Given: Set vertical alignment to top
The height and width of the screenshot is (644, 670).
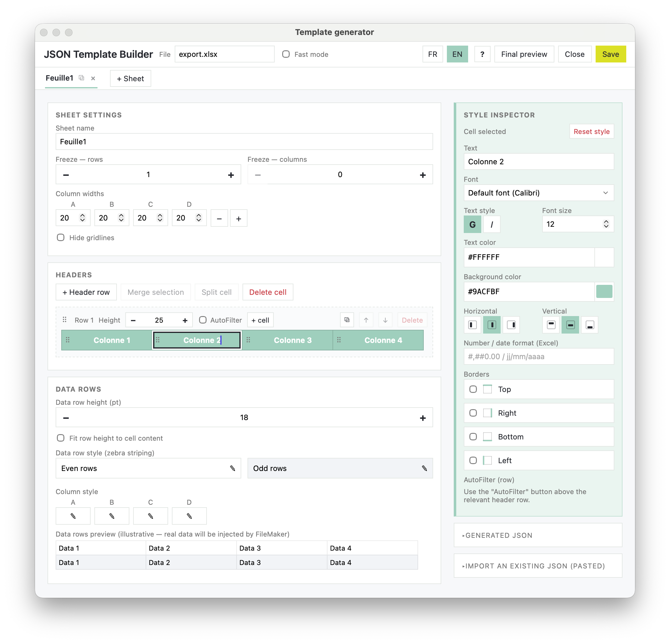Looking at the screenshot, I should coord(551,324).
